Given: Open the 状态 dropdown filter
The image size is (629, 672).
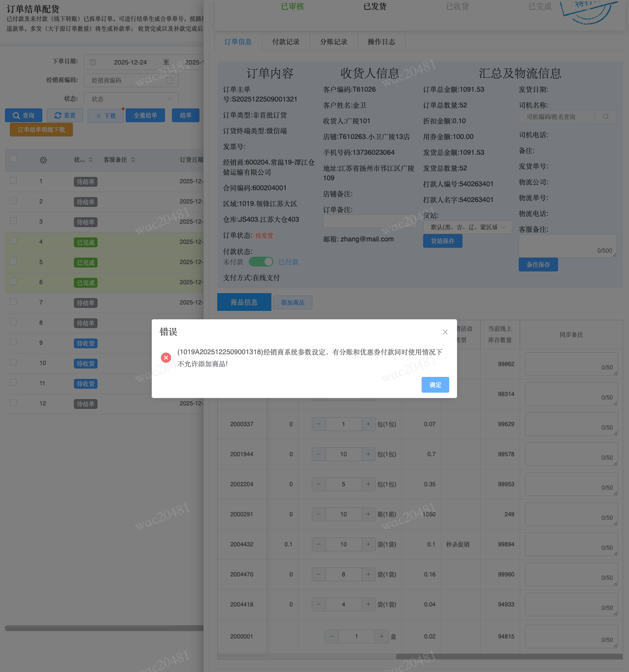Looking at the screenshot, I should click(131, 99).
